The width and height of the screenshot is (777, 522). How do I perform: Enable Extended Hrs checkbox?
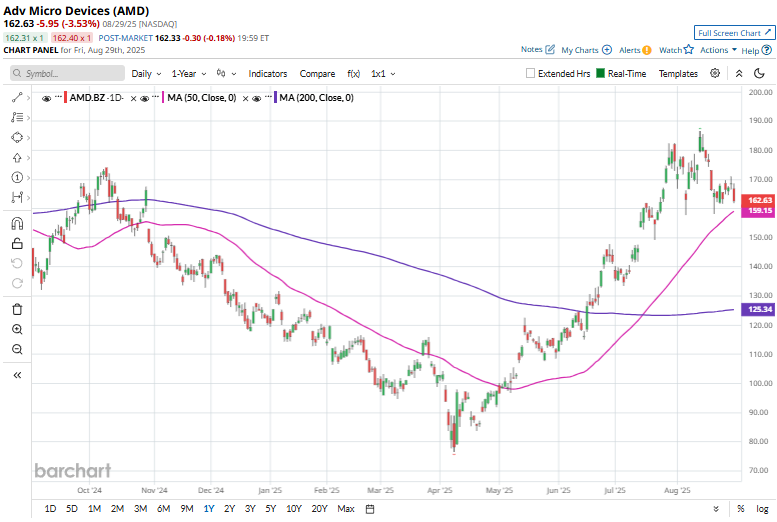[530, 73]
